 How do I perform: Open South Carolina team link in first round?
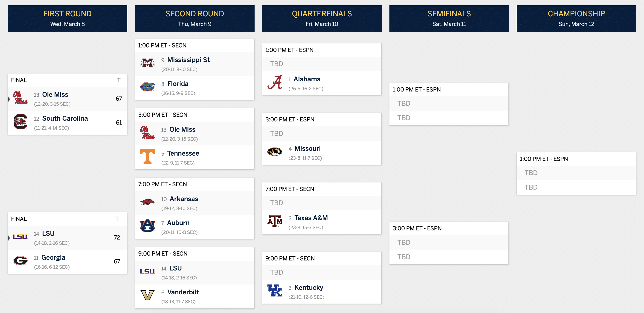(x=65, y=118)
